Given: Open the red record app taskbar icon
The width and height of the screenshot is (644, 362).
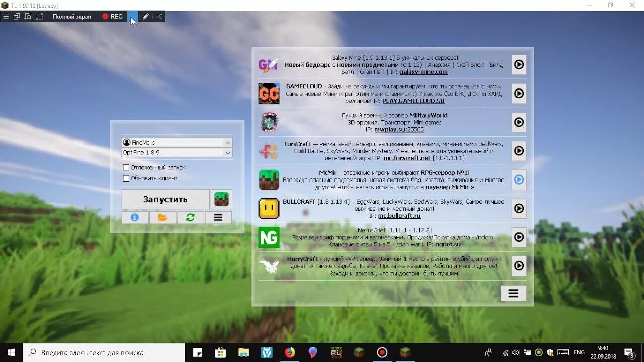Looking at the screenshot, I should (382, 353).
